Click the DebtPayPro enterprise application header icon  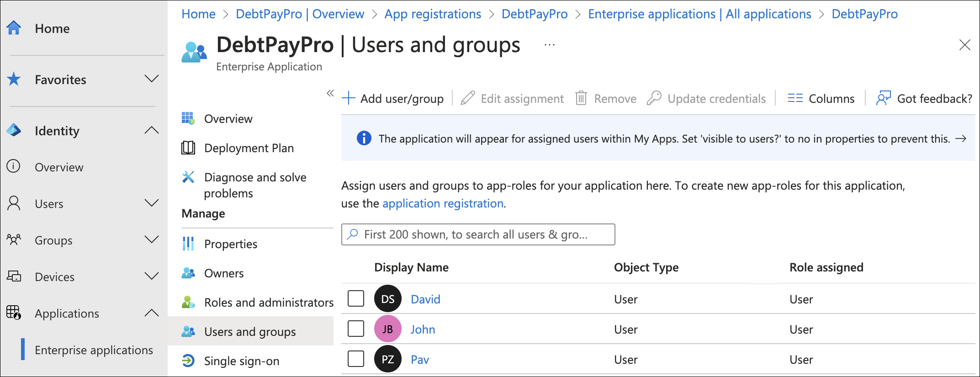tap(194, 53)
